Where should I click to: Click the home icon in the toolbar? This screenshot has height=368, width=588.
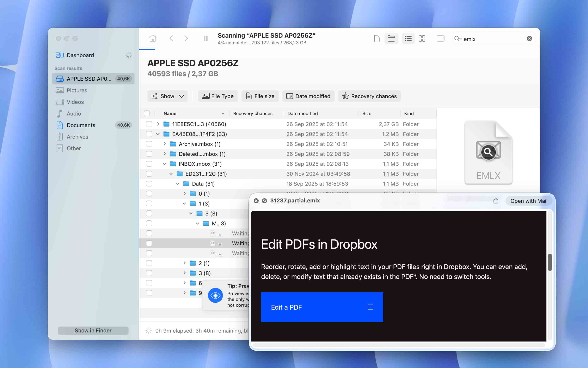(152, 38)
